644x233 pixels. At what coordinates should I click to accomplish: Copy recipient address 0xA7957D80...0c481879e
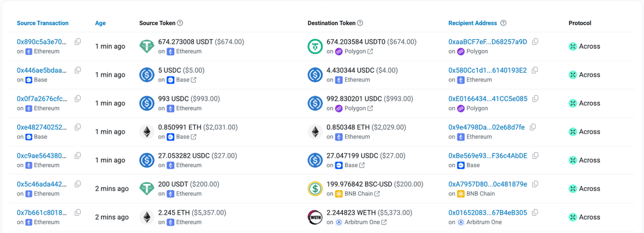click(x=535, y=184)
